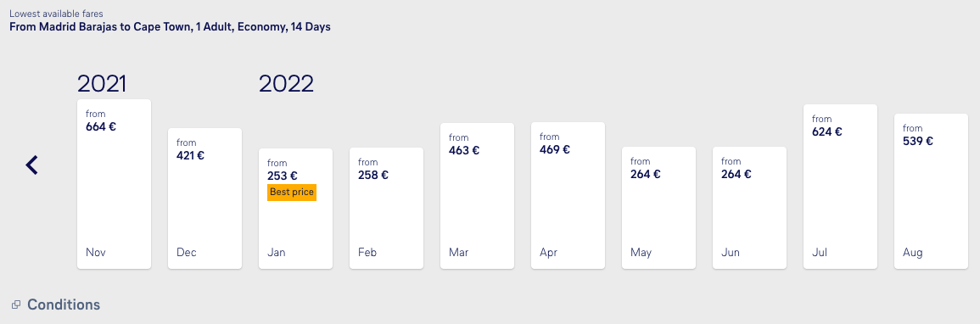Expand the Conditions section
The width and height of the screenshot is (980, 324).
click(64, 304)
